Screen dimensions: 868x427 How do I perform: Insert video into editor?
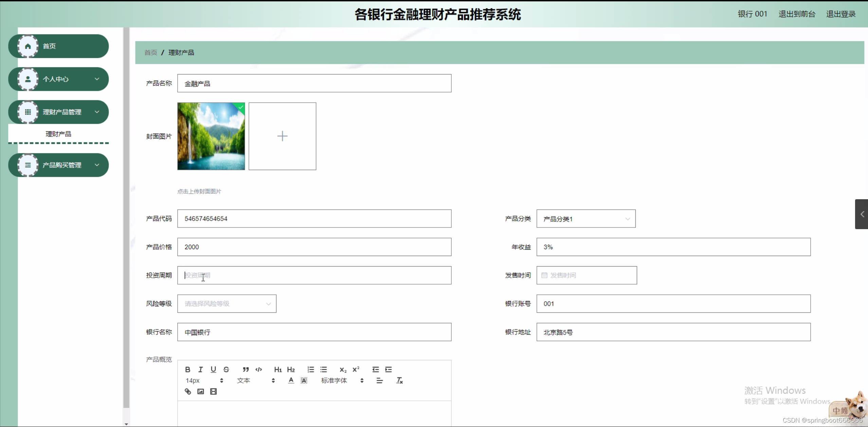pyautogui.click(x=213, y=391)
